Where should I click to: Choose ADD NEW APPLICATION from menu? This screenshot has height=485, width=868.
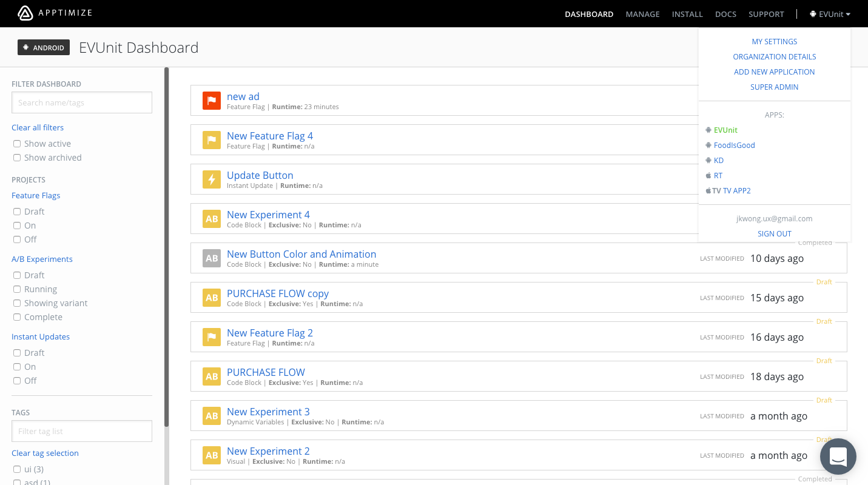pyautogui.click(x=775, y=72)
